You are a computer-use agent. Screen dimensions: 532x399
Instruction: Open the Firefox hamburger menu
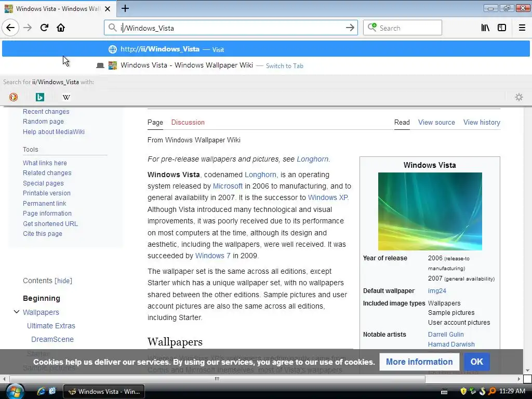click(x=522, y=28)
